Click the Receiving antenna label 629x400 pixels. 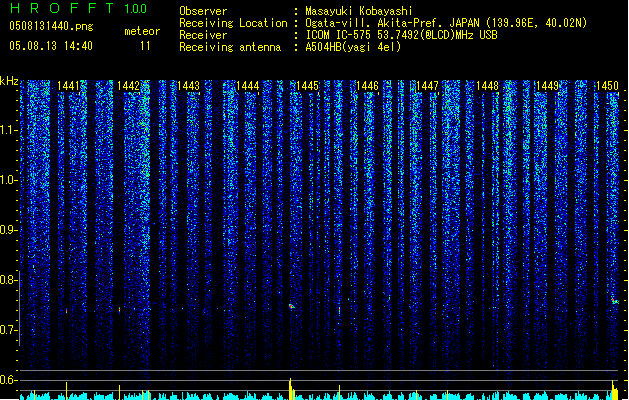pyautogui.click(x=230, y=47)
